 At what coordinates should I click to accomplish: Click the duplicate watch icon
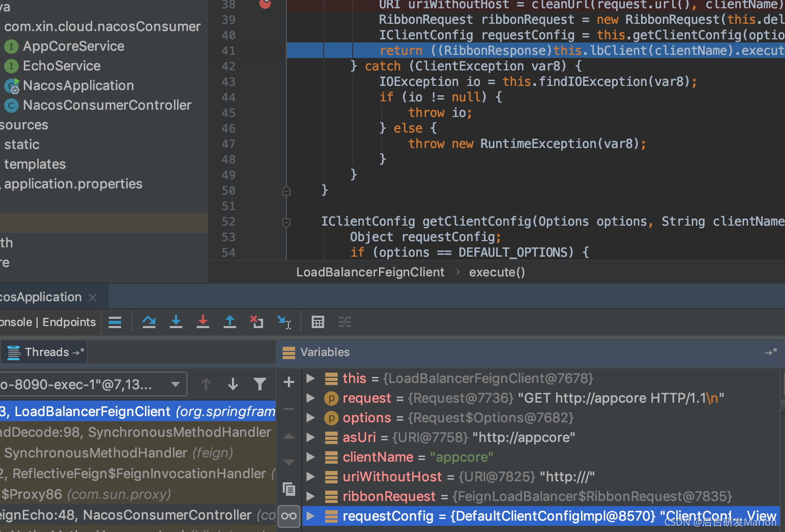point(289,489)
